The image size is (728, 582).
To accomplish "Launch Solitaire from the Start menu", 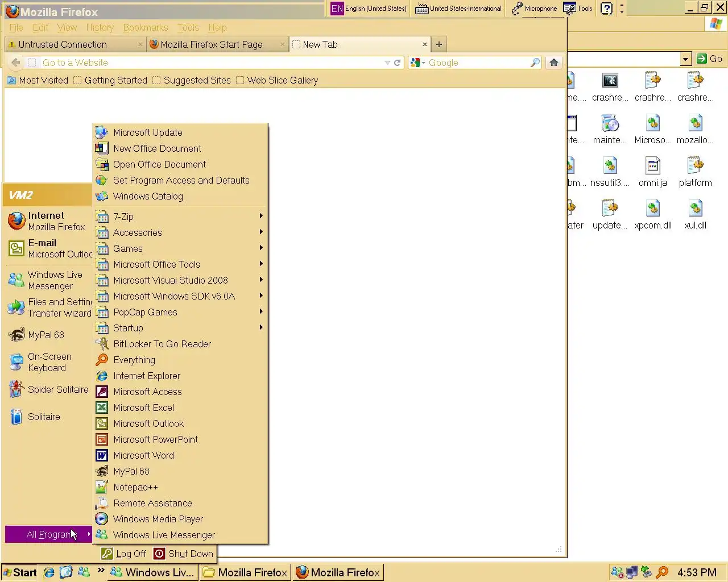I will pyautogui.click(x=48, y=417).
